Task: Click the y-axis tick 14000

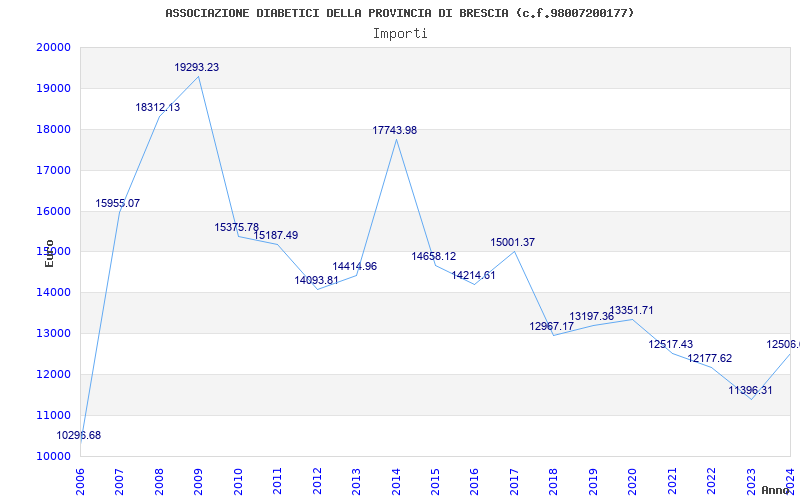Action: point(53,292)
